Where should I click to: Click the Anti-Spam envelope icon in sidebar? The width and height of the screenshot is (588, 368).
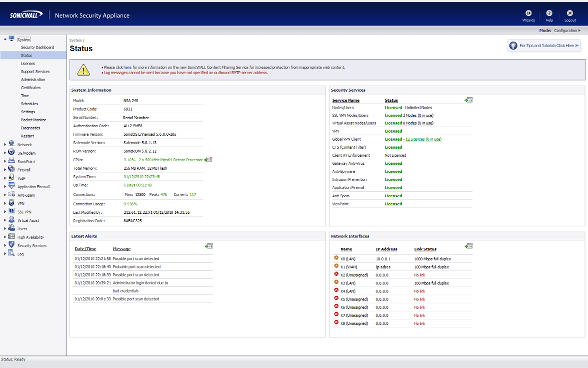[x=11, y=194]
